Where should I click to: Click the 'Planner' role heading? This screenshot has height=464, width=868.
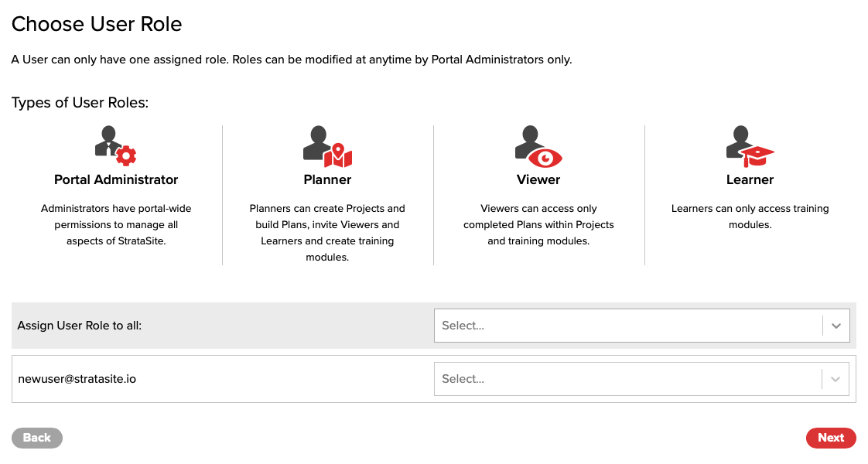click(327, 179)
